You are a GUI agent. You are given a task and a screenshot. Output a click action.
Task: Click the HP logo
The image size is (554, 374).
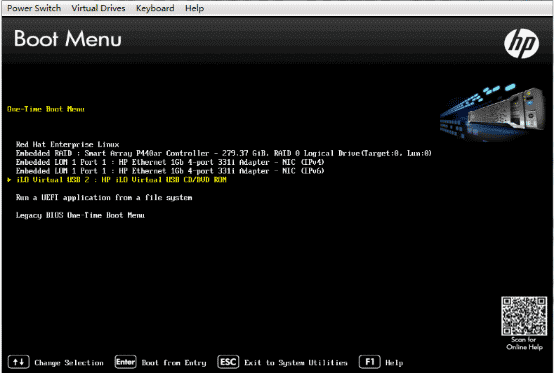[x=521, y=43]
